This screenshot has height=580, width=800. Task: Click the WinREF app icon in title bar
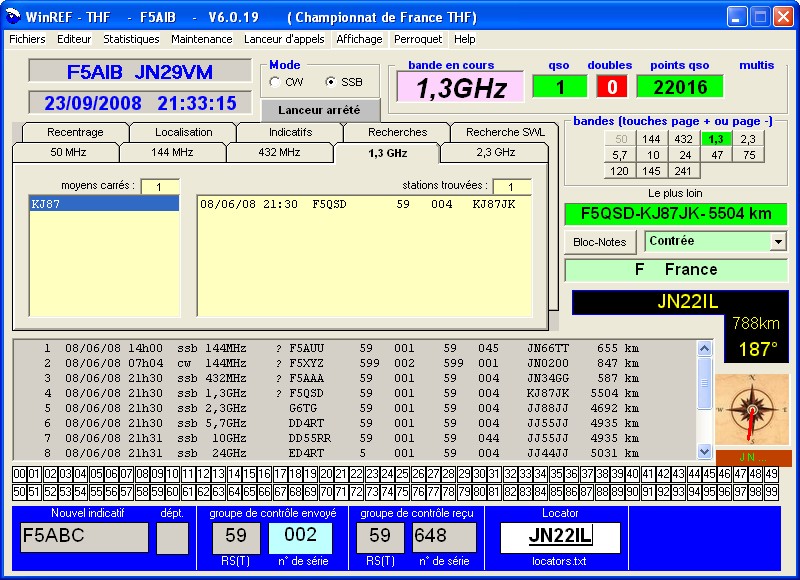pyautogui.click(x=12, y=16)
